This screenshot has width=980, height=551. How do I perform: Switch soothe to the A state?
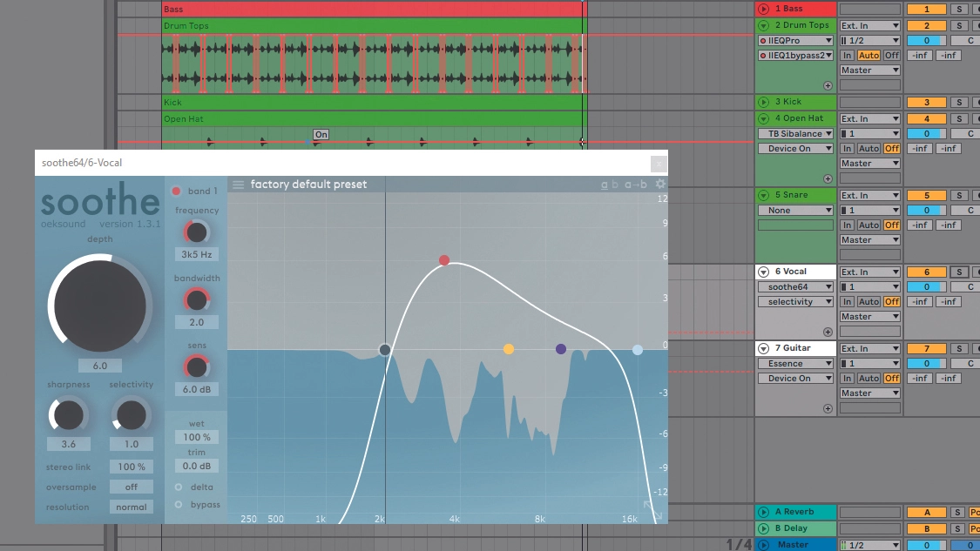[605, 185]
